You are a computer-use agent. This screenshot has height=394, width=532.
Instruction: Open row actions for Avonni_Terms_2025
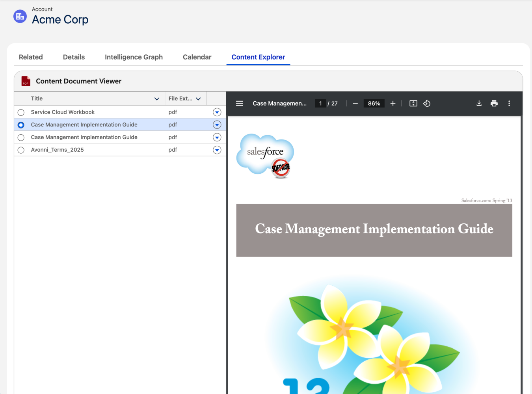217,150
